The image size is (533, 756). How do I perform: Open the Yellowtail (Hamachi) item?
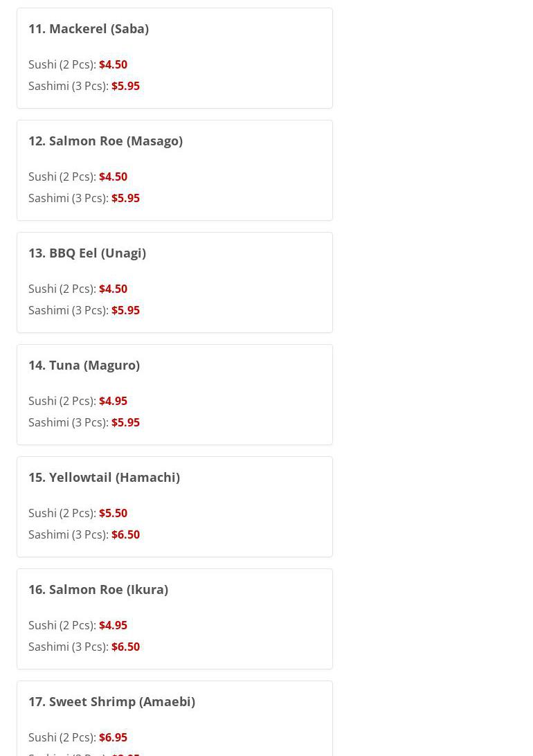click(104, 478)
